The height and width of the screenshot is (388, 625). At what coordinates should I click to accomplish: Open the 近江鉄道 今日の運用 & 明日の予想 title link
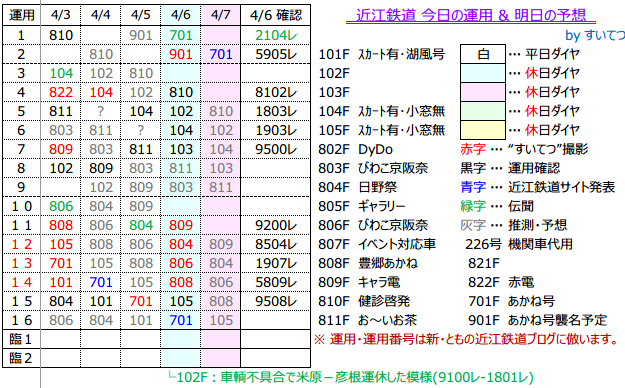470,16
